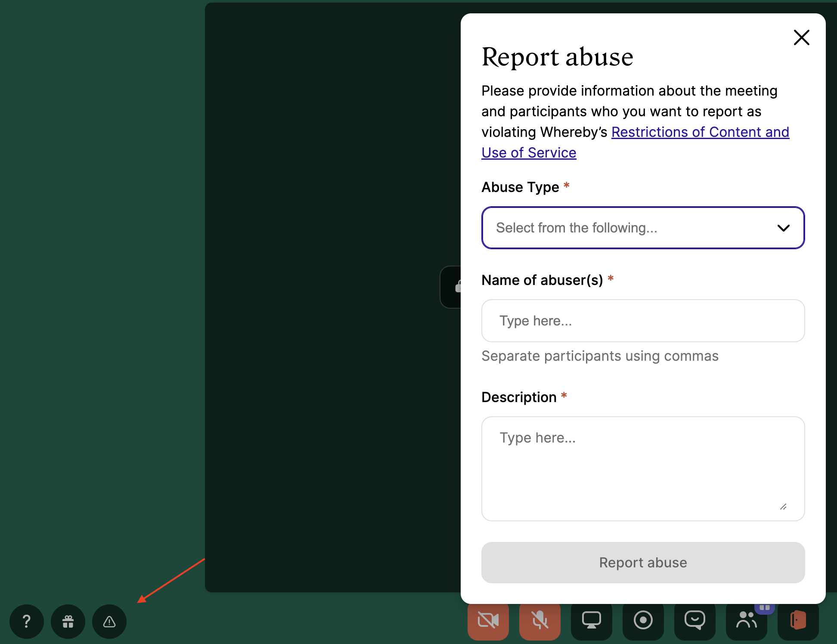Click the gift box icon

point(68,621)
